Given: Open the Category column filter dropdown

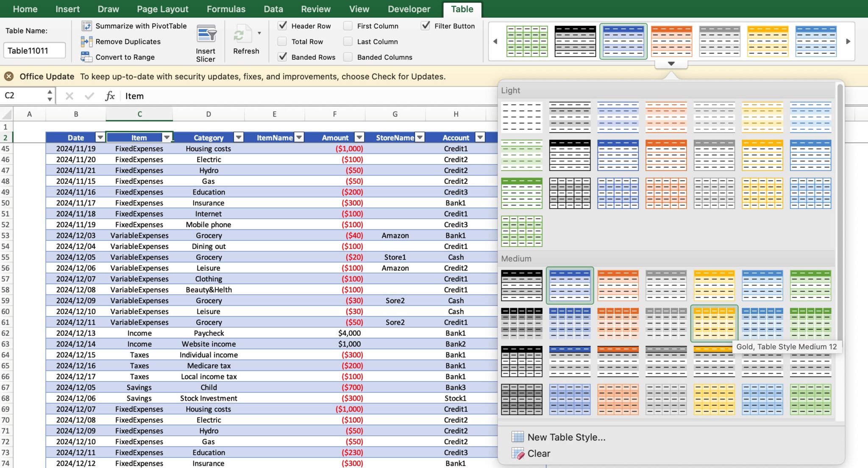Looking at the screenshot, I should pos(239,137).
